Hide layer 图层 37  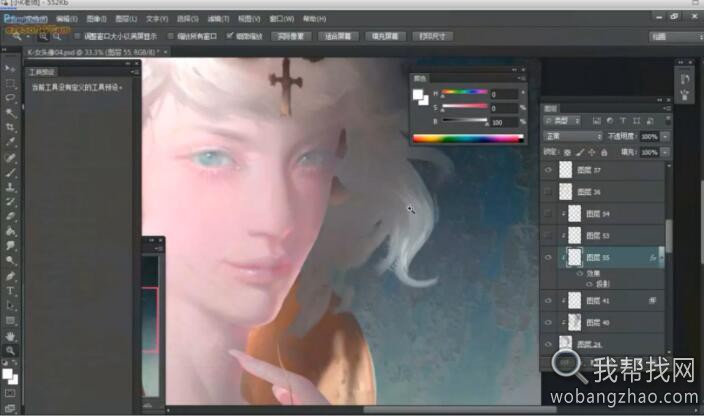(548, 170)
